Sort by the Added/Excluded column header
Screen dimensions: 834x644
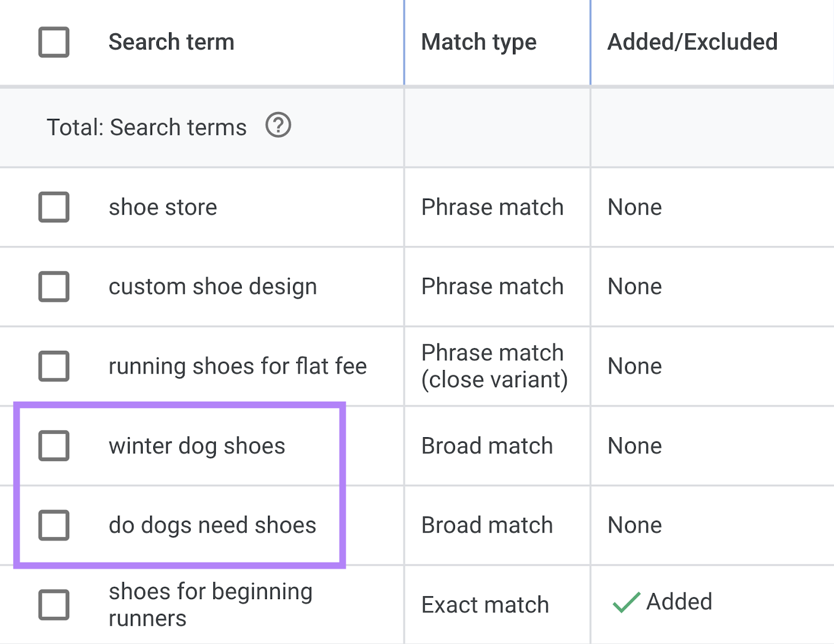(693, 41)
